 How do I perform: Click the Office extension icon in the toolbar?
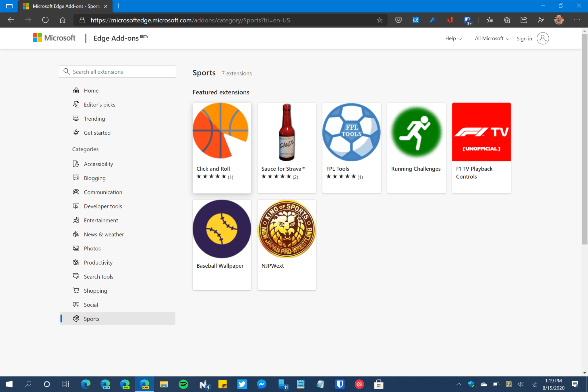449,20
